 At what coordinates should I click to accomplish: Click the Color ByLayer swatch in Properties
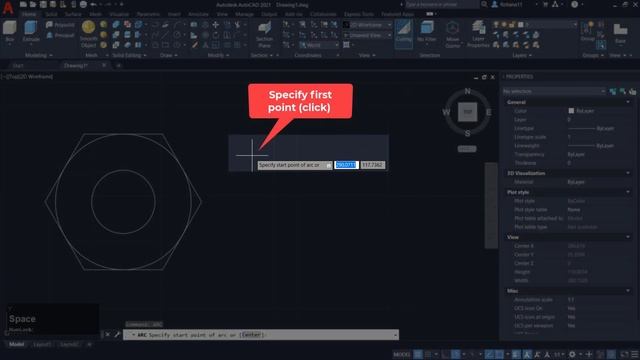tap(571, 111)
